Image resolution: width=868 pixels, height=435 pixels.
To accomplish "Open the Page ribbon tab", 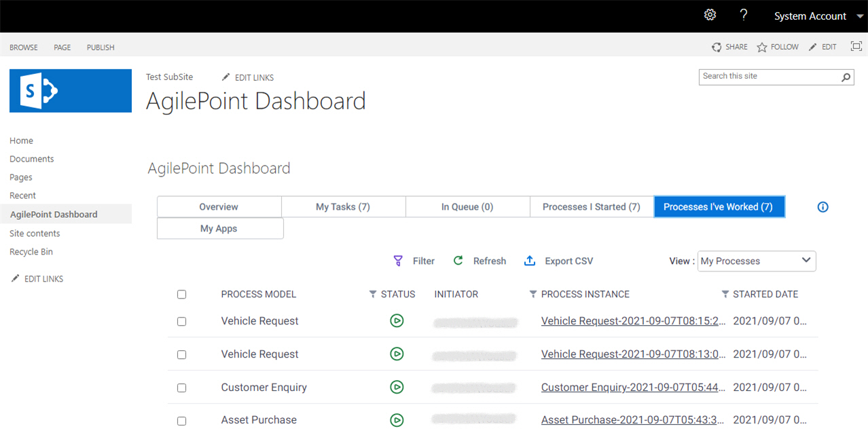I will [x=62, y=48].
